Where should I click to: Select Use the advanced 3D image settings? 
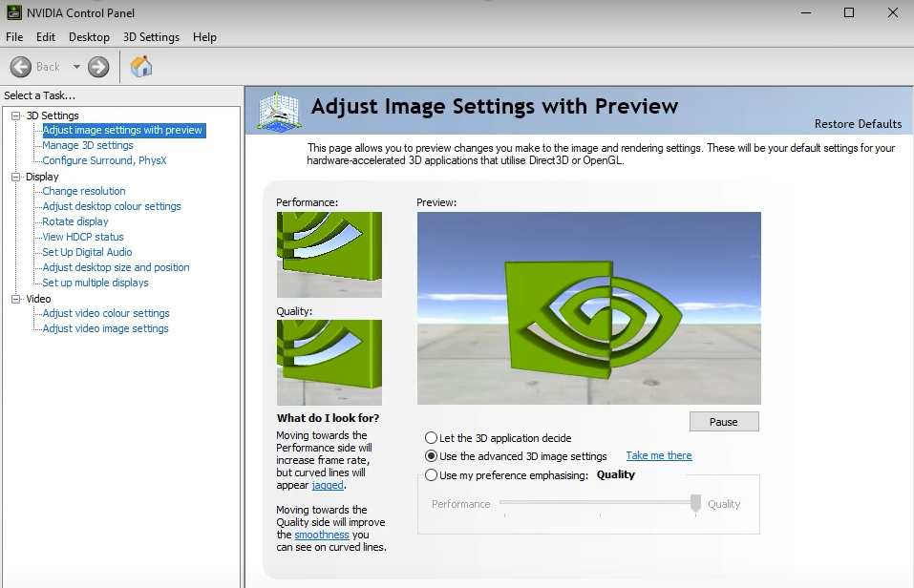pos(432,455)
